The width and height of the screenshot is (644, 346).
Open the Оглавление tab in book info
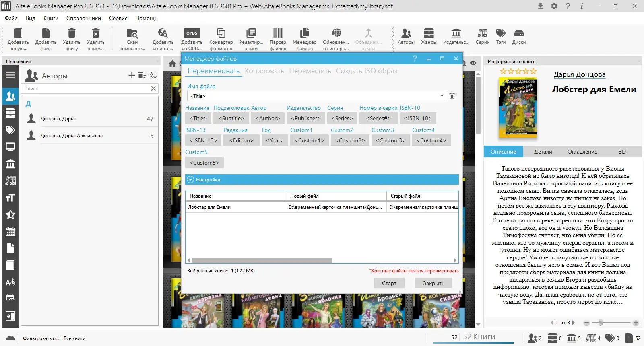click(582, 152)
